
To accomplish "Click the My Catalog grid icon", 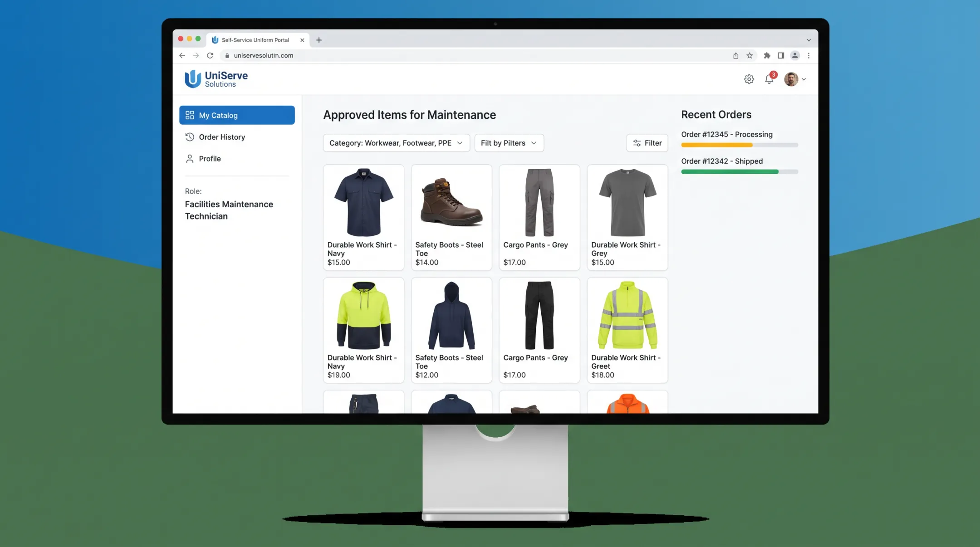I will 190,115.
